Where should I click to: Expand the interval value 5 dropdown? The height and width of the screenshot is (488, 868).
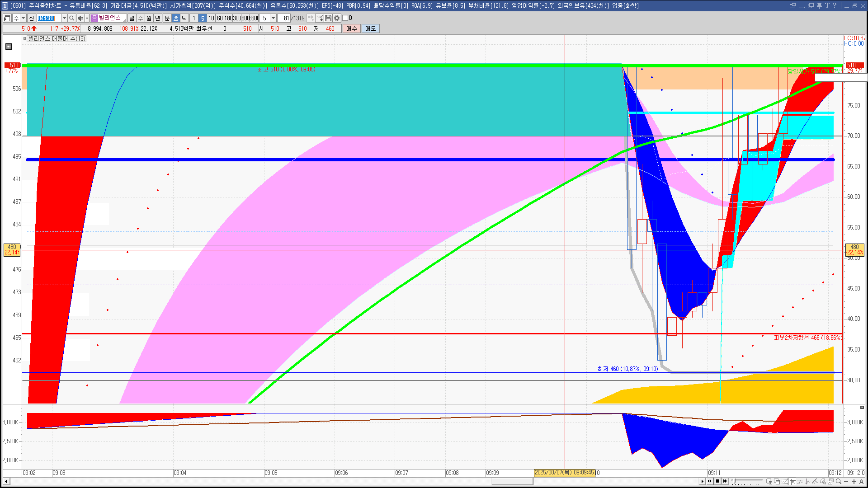pyautogui.click(x=273, y=18)
